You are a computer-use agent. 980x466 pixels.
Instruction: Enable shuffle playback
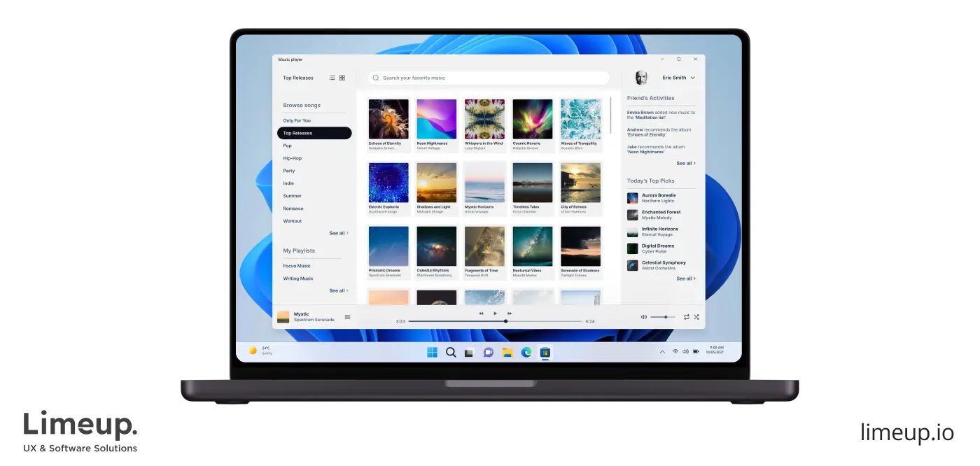pyautogui.click(x=696, y=316)
